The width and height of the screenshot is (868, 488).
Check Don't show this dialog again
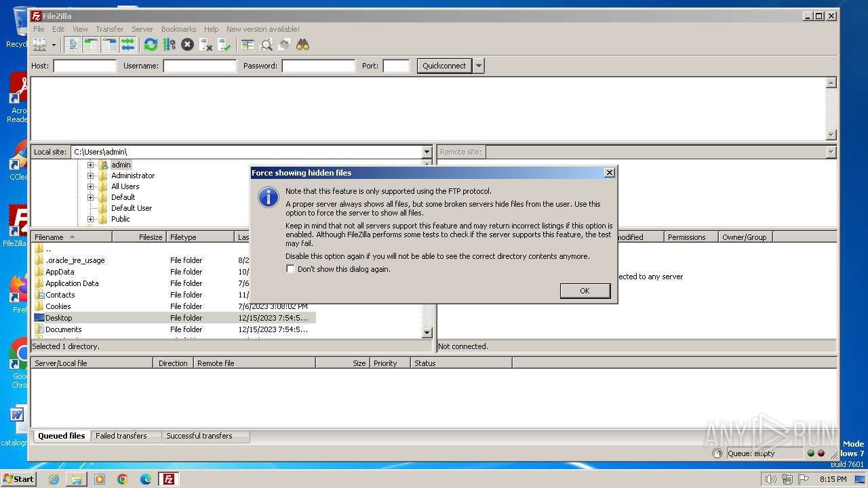290,269
